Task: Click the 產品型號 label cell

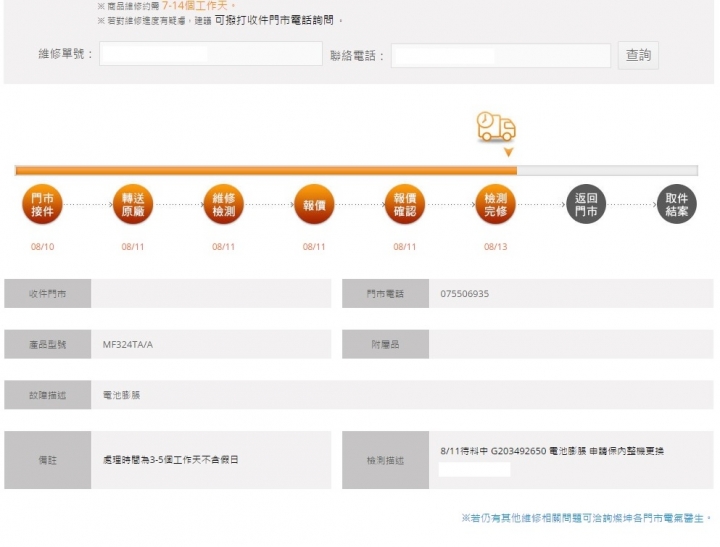Action: [47, 344]
